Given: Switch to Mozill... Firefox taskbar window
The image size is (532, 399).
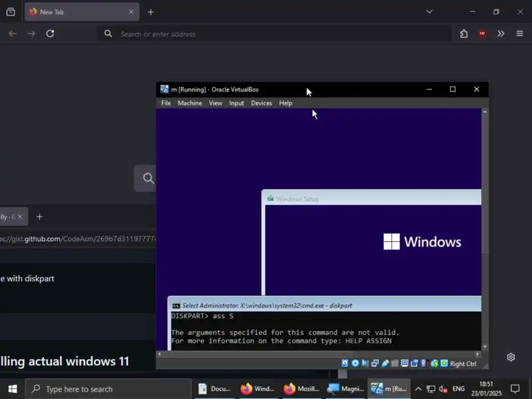Looking at the screenshot, I should [301, 389].
